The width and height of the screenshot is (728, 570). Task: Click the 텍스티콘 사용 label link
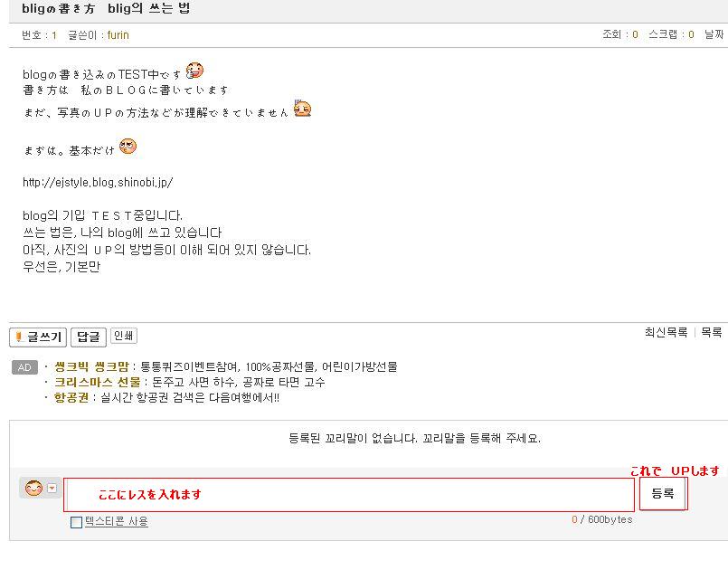pyautogui.click(x=117, y=521)
